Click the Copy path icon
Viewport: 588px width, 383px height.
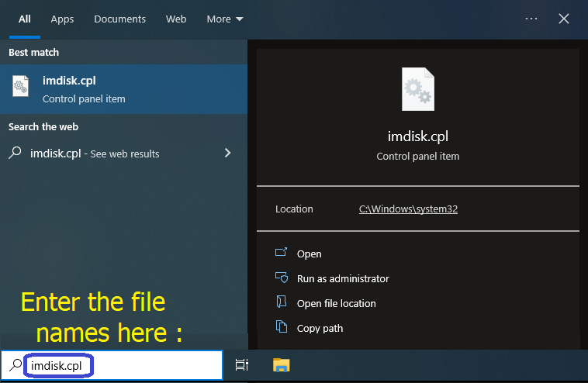(282, 326)
